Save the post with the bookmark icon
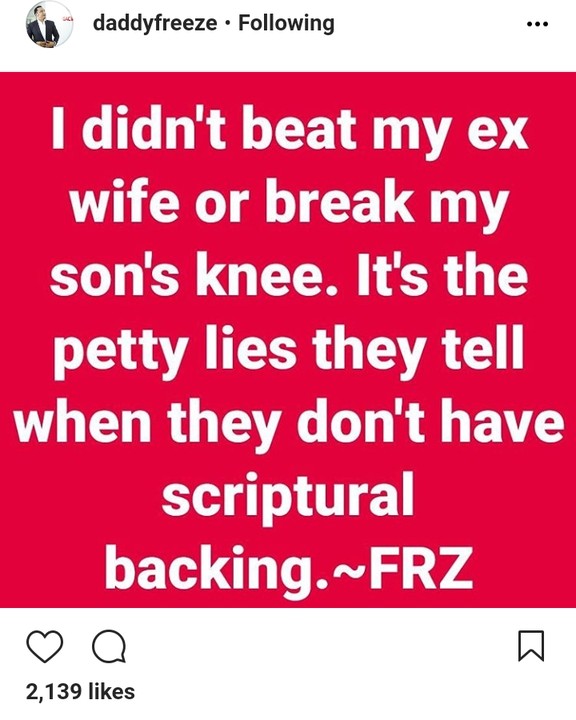Image resolution: width=576 pixels, height=720 pixels. [531, 646]
